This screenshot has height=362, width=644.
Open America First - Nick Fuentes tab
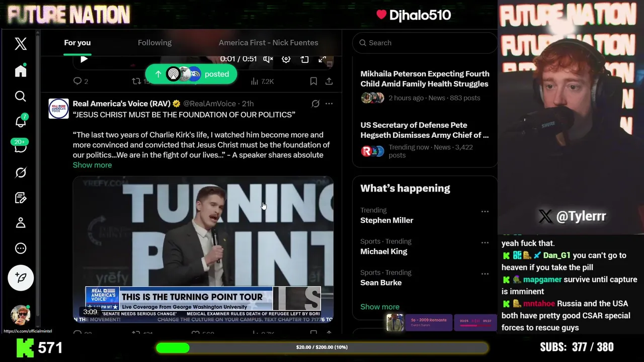[268, 43]
